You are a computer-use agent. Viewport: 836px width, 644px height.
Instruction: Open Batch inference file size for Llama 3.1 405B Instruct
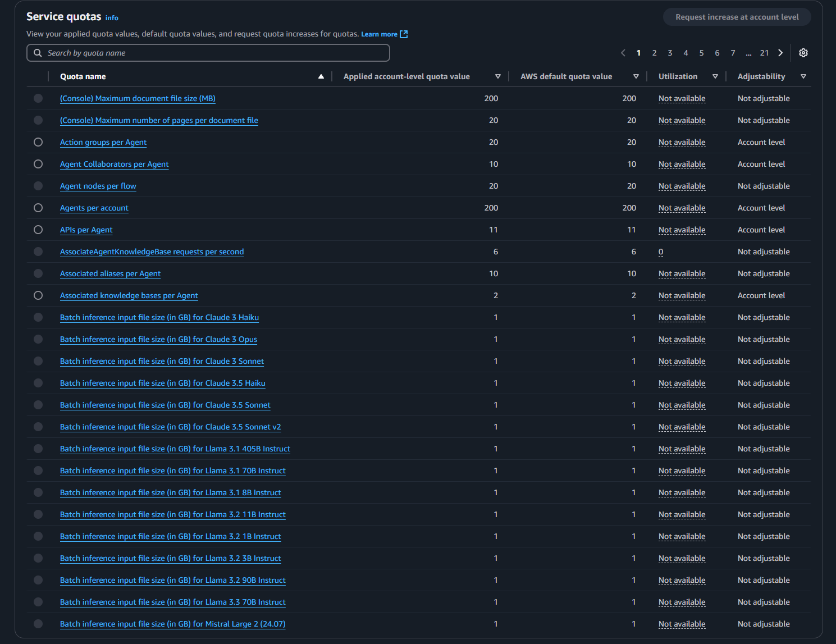[175, 449]
